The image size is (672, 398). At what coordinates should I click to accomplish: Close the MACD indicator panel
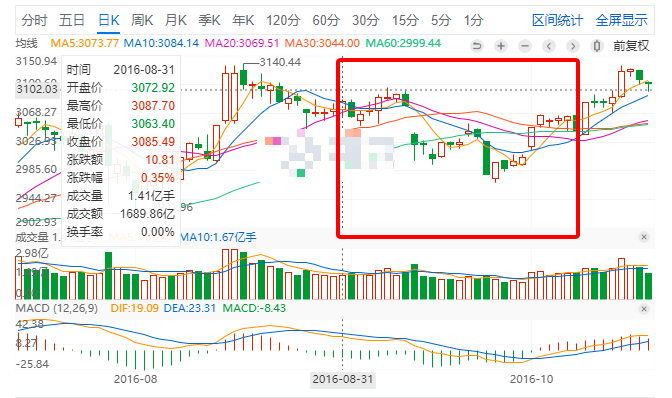tap(644, 309)
